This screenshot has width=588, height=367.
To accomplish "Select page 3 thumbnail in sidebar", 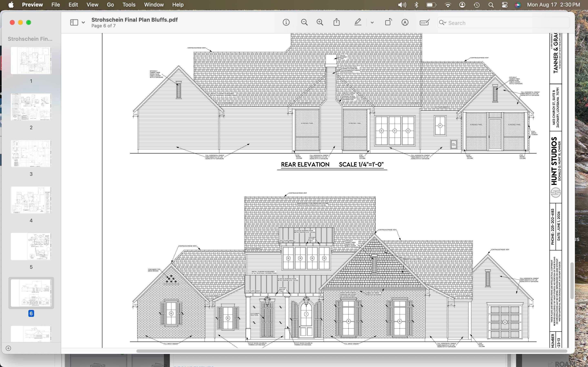I will [31, 154].
